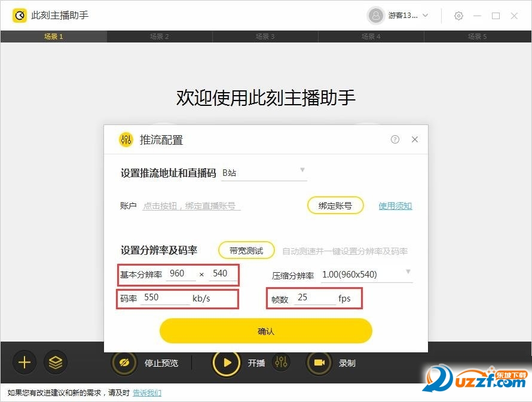Click the 码率 bitrate field 550
This screenshot has width=532, height=402.
click(x=165, y=298)
